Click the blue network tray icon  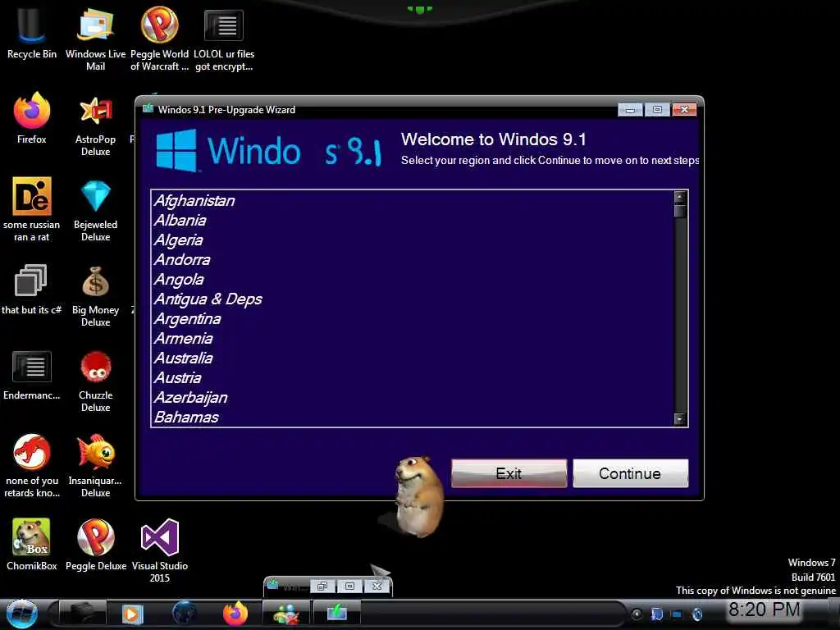tap(677, 614)
